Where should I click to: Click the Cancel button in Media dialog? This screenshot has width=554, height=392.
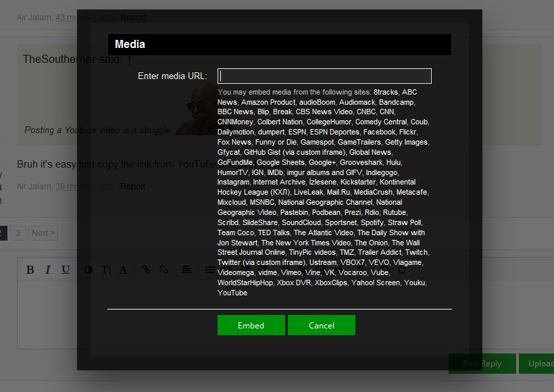pos(322,325)
